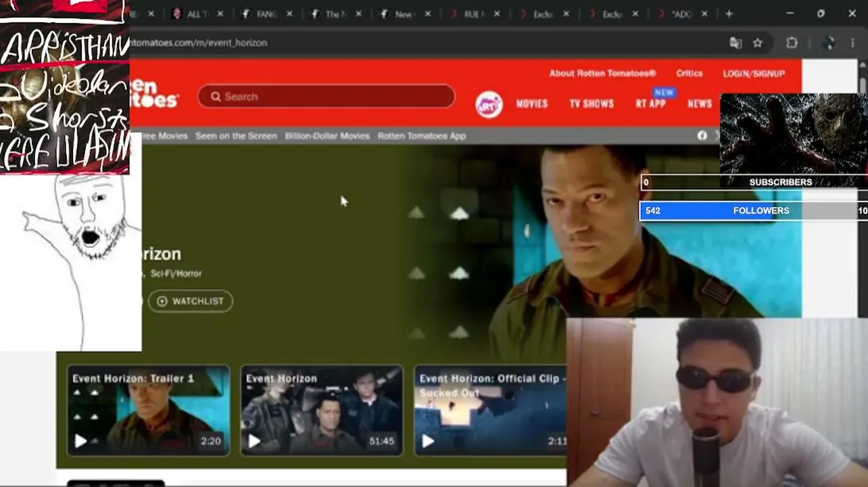
Task: Click the Rotten Tomatoes search field
Action: click(327, 97)
